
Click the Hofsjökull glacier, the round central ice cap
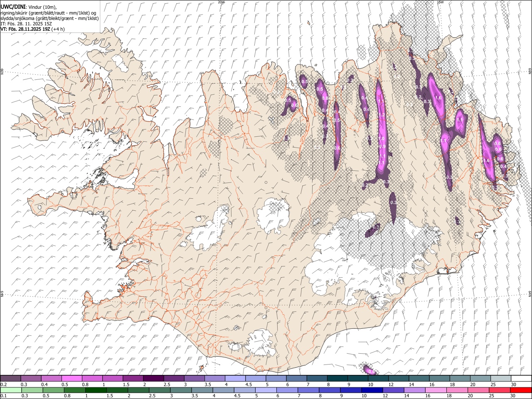(273, 216)
